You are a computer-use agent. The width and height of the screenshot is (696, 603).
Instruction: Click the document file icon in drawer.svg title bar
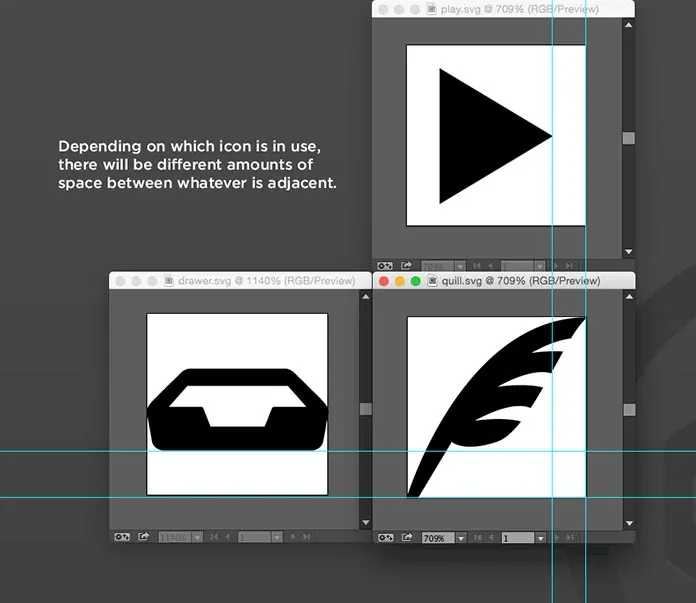click(x=169, y=281)
